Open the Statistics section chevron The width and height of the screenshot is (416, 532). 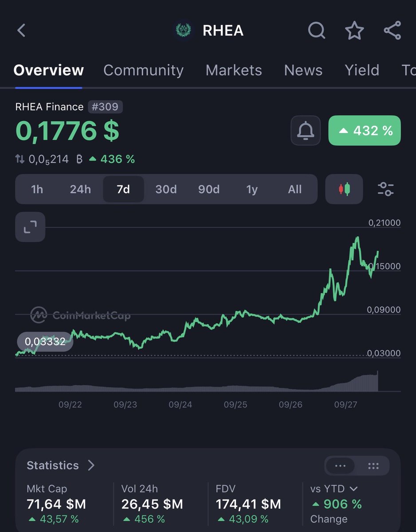[x=91, y=465]
